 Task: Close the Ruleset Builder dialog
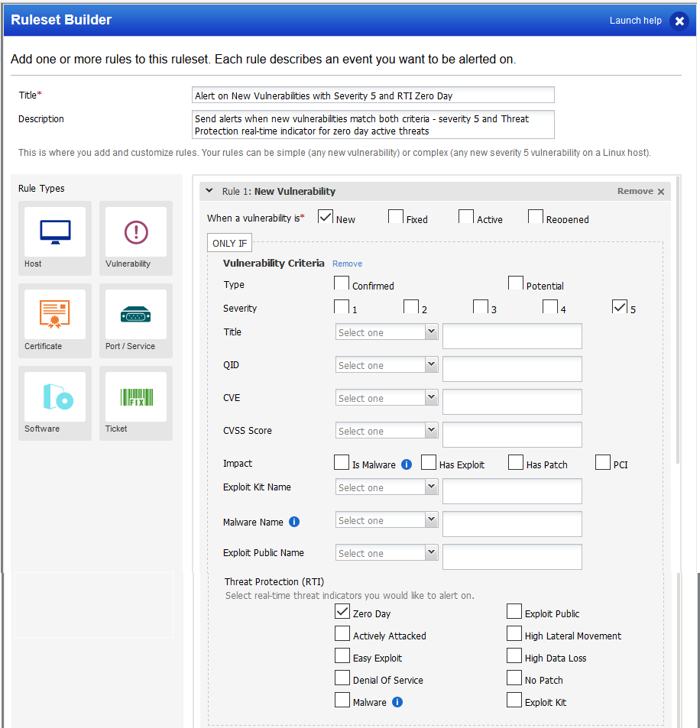click(x=679, y=21)
